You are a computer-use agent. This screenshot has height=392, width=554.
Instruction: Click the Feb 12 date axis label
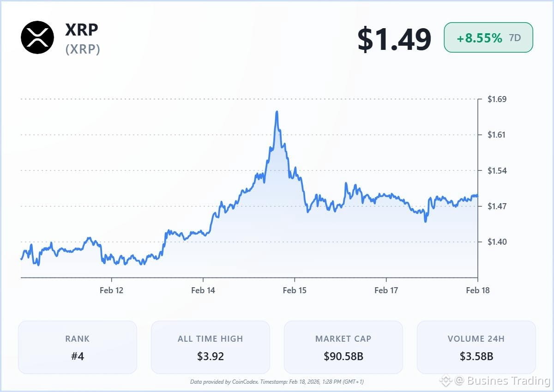point(112,290)
